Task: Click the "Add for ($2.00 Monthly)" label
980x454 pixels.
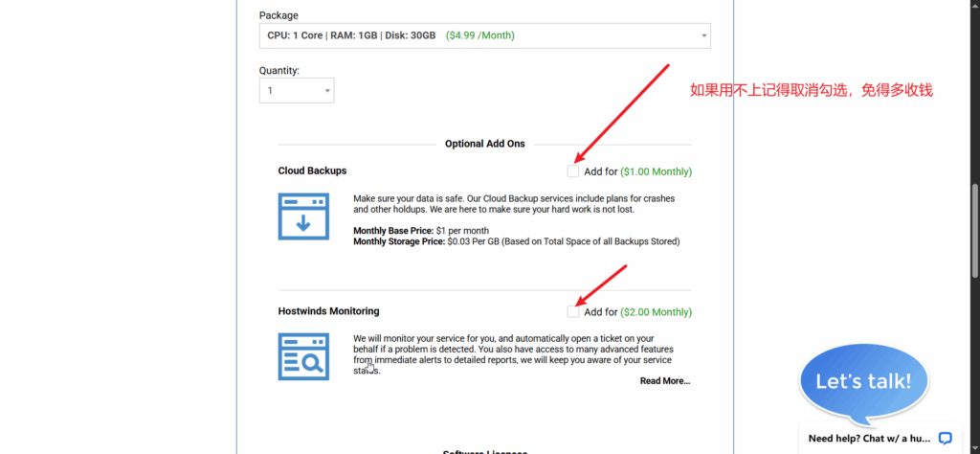Action: (637, 312)
